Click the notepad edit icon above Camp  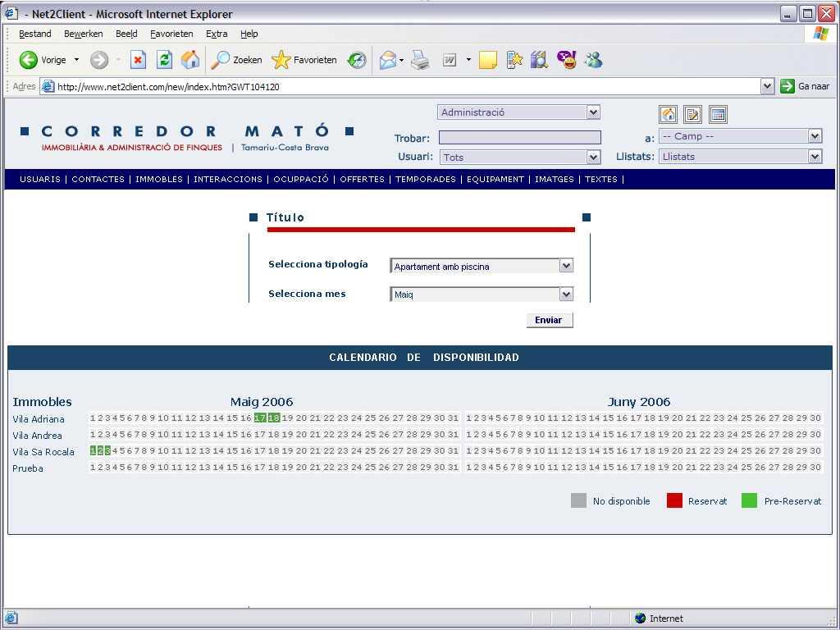coord(692,114)
